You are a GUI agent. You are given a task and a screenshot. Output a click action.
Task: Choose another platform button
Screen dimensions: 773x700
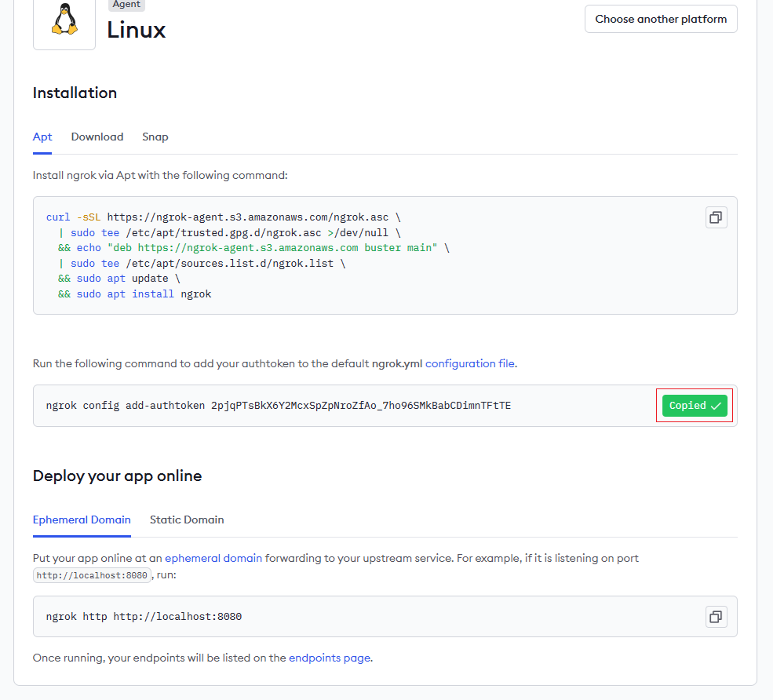661,19
